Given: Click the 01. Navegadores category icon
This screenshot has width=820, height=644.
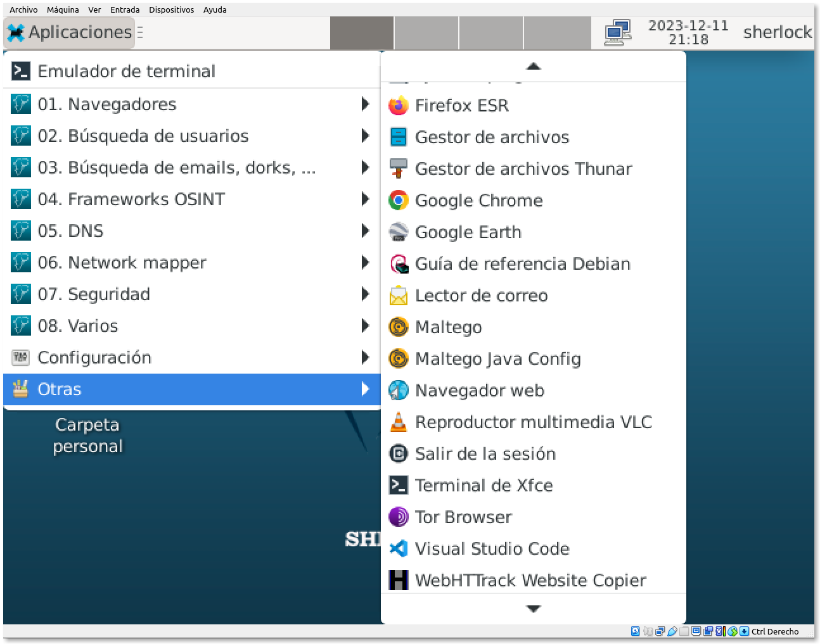Looking at the screenshot, I should click(x=21, y=104).
